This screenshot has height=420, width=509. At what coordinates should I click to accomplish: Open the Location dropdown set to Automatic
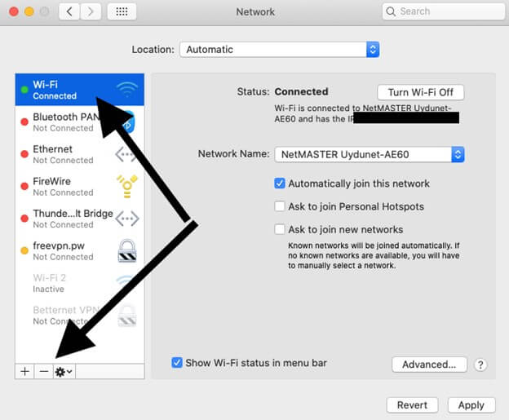[x=279, y=50]
